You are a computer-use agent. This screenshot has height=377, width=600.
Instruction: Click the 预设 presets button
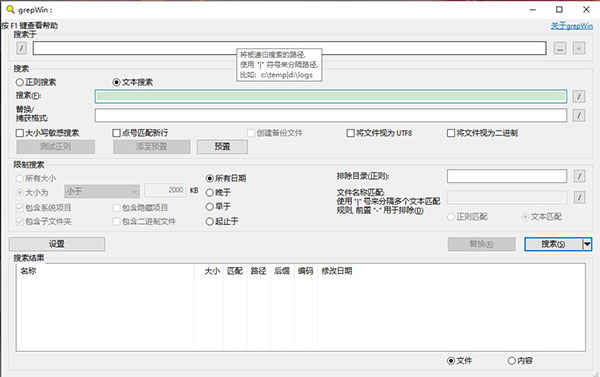pyautogui.click(x=222, y=147)
